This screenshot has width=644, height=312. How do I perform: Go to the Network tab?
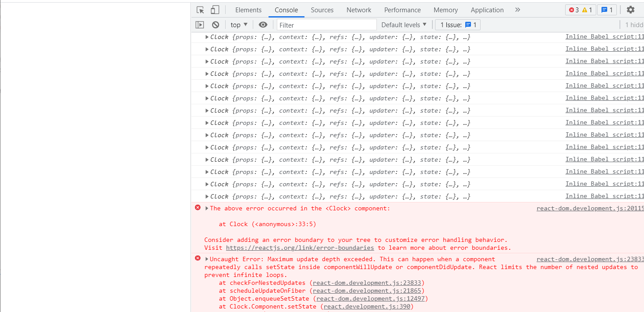359,10
